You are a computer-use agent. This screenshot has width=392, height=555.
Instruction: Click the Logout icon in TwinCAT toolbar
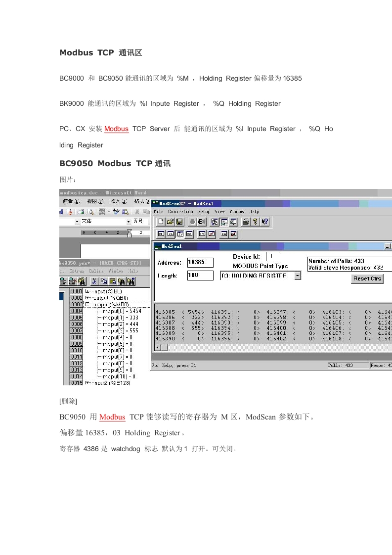click(73, 281)
